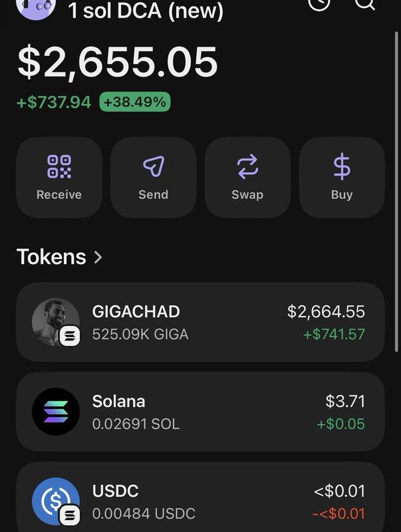Screen dimensions: 401x532
Task: Open the "1 sol DCA (new)" wallet switcher
Action: pyautogui.click(x=146, y=11)
